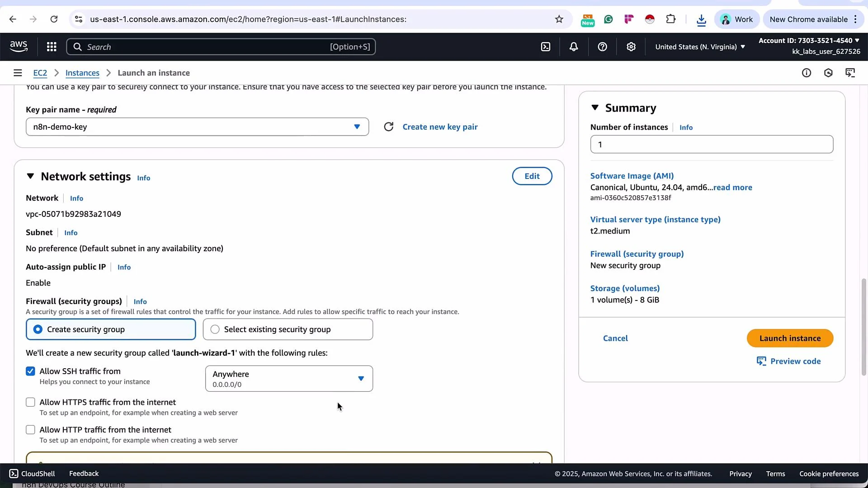Collapse the Network settings section

(x=30, y=176)
